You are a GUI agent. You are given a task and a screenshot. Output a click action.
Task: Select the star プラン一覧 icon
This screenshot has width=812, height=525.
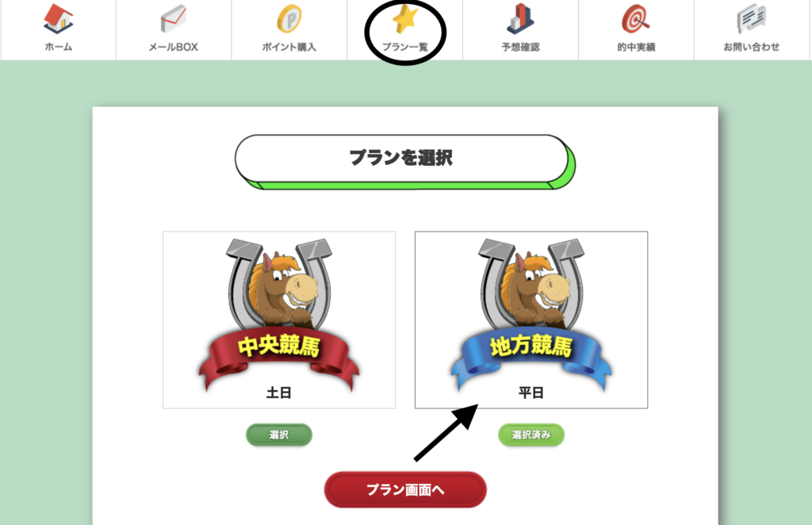pos(405,19)
